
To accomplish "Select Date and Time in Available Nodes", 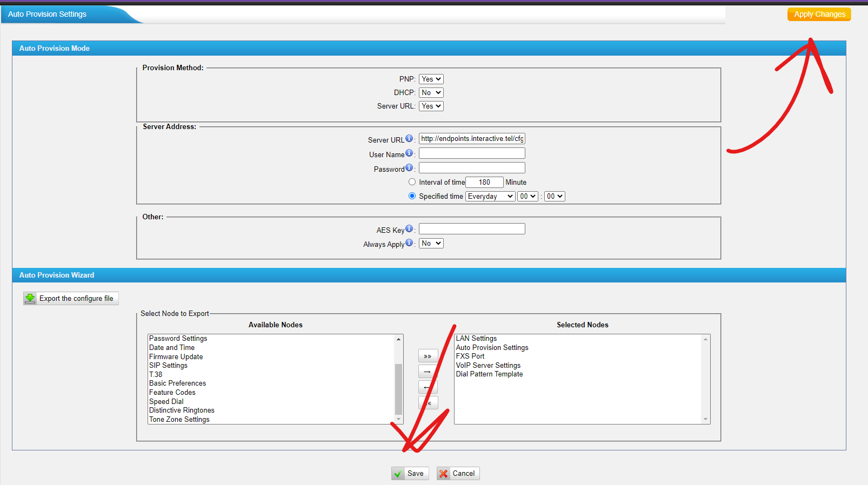I will (172, 348).
